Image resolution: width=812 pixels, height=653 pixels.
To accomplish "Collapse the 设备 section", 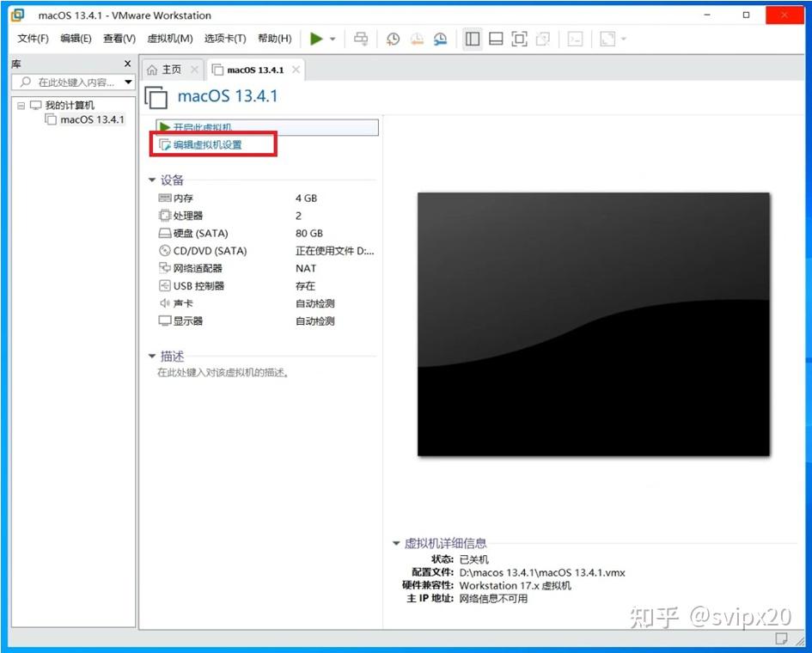I will [x=152, y=180].
